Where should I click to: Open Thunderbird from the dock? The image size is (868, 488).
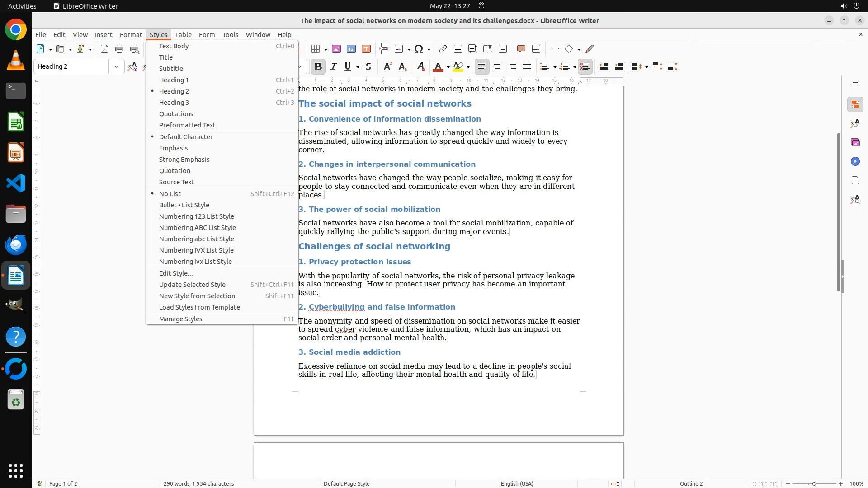click(16, 245)
